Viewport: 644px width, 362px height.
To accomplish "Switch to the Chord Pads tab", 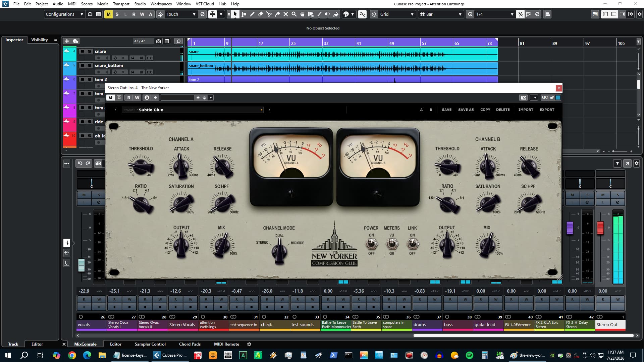I will point(190,344).
